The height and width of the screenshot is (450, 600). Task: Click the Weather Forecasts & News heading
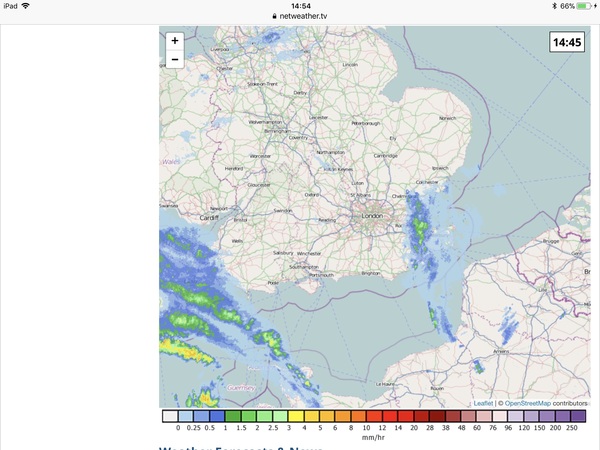[240, 446]
